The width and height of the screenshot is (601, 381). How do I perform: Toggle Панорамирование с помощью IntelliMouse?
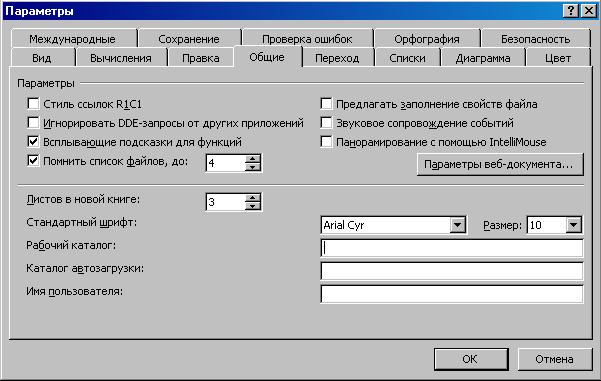coord(326,142)
